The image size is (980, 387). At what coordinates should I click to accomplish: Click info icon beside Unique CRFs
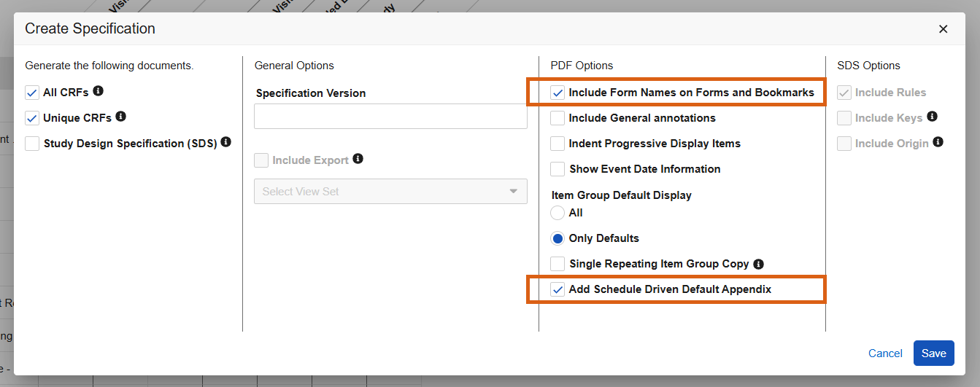pos(121,117)
